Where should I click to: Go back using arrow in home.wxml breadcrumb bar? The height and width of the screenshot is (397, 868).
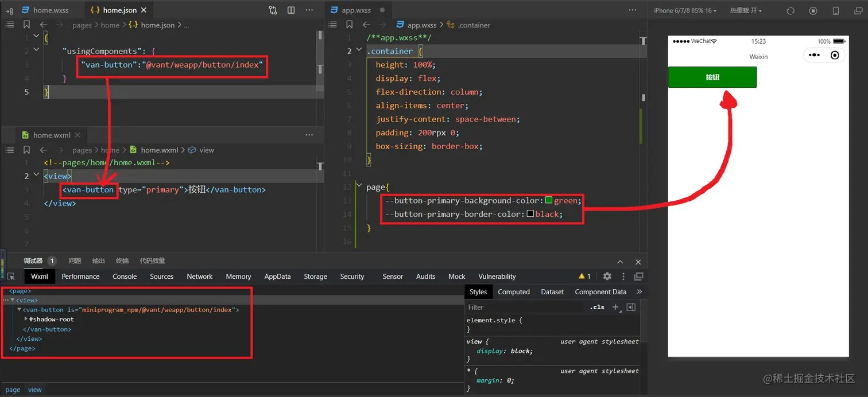pyautogui.click(x=44, y=150)
